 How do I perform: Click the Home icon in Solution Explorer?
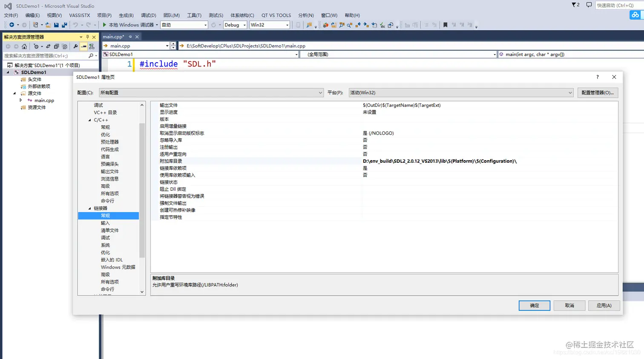point(24,46)
